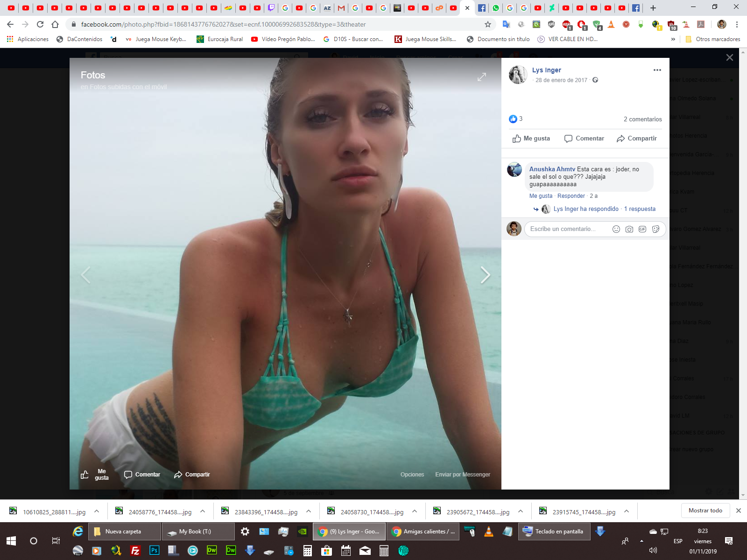The height and width of the screenshot is (560, 747).
Task: Bookmark this page with star icon
Action: (x=488, y=24)
